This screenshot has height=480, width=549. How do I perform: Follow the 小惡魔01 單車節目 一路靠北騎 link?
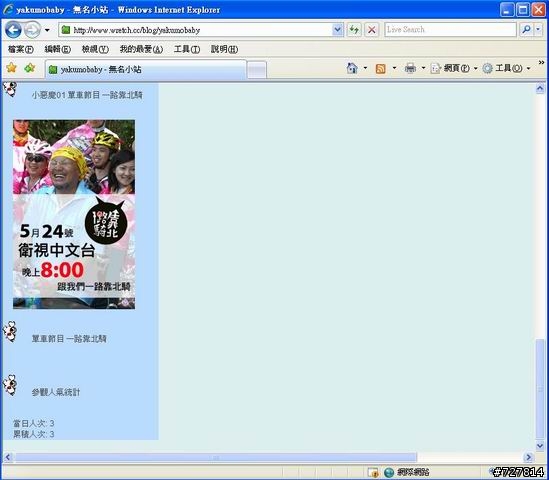coord(87,95)
